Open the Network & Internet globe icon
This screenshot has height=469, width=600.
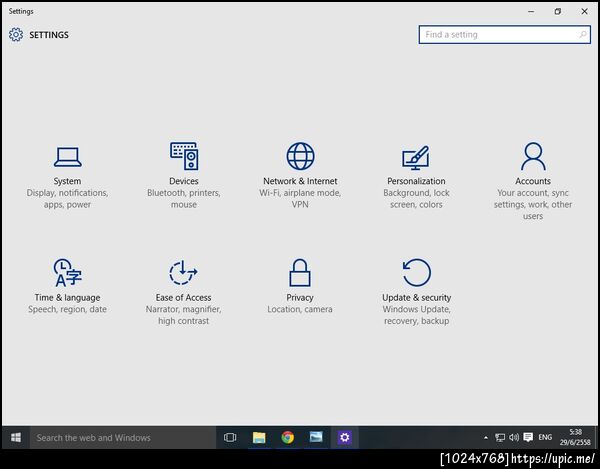pyautogui.click(x=300, y=156)
